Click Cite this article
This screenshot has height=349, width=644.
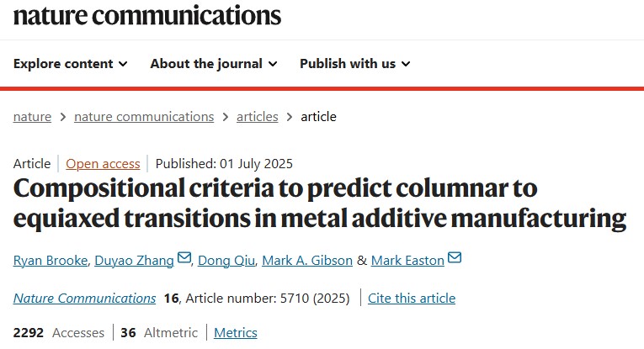412,298
